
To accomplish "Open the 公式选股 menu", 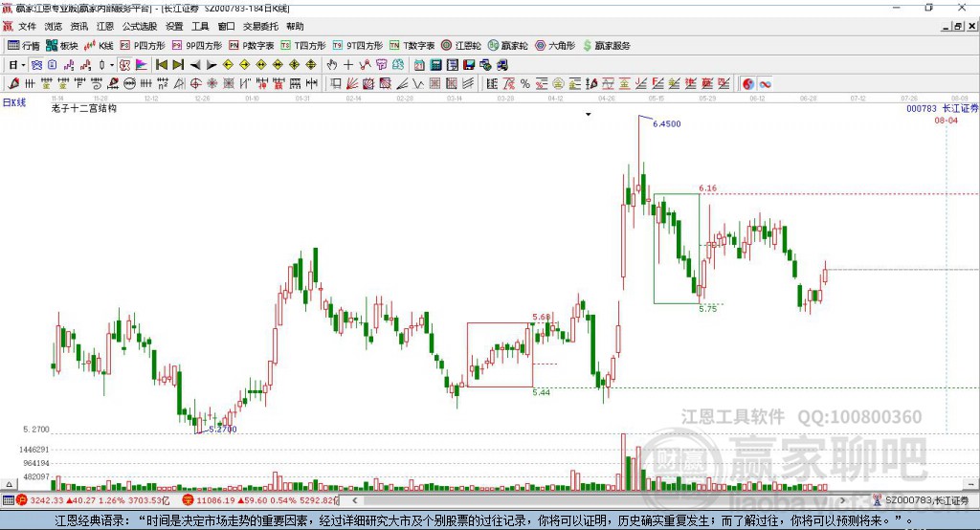I will click(140, 26).
